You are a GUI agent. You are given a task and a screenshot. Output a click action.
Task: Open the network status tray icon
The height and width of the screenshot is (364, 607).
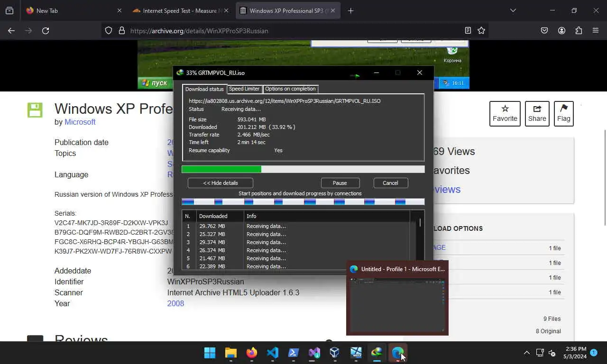pos(540,353)
